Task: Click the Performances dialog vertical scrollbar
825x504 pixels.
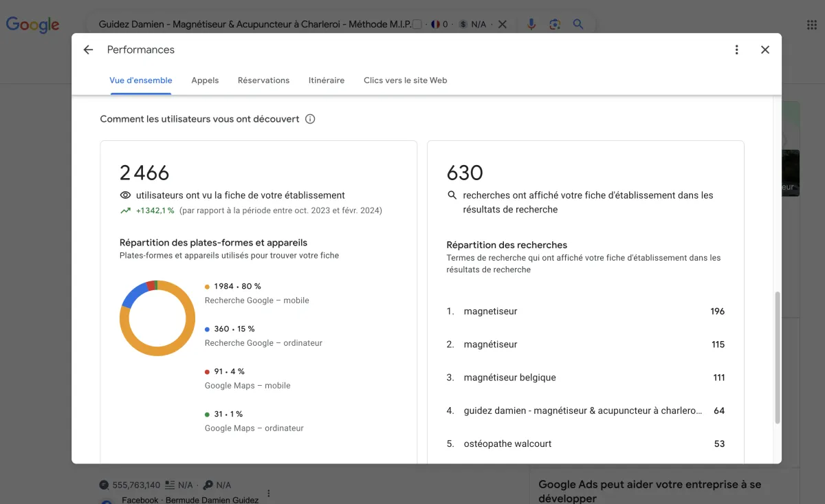Action: tap(778, 358)
